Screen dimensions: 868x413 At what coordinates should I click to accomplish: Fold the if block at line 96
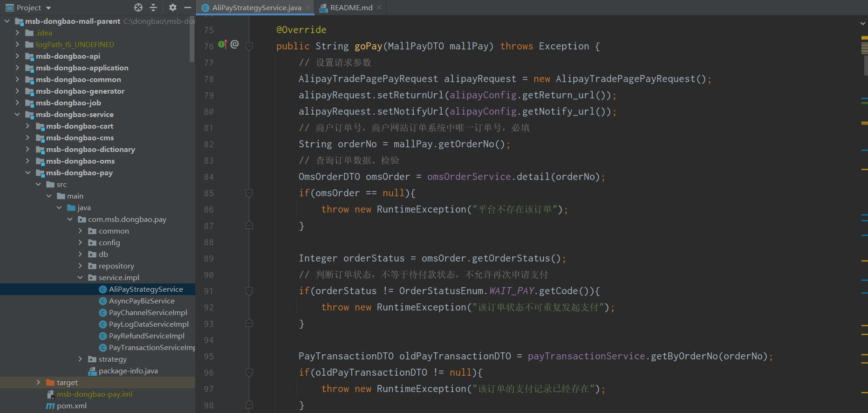point(249,372)
